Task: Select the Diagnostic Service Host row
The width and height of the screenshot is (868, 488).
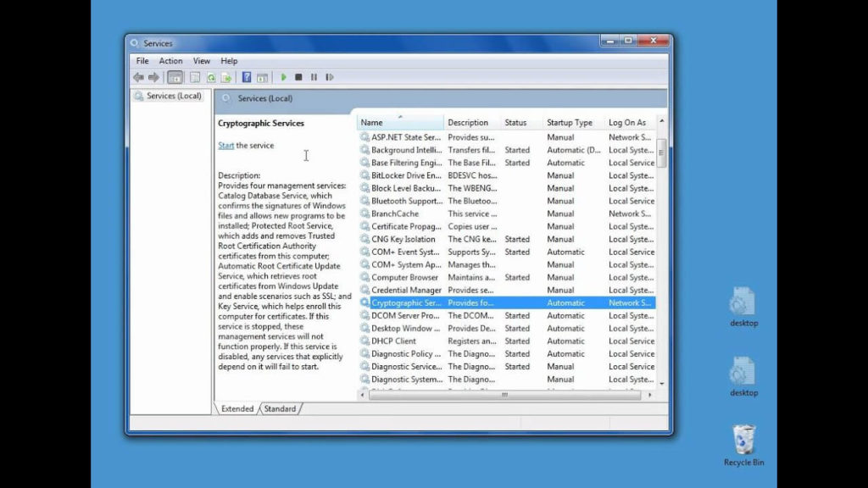Action: (507, 366)
